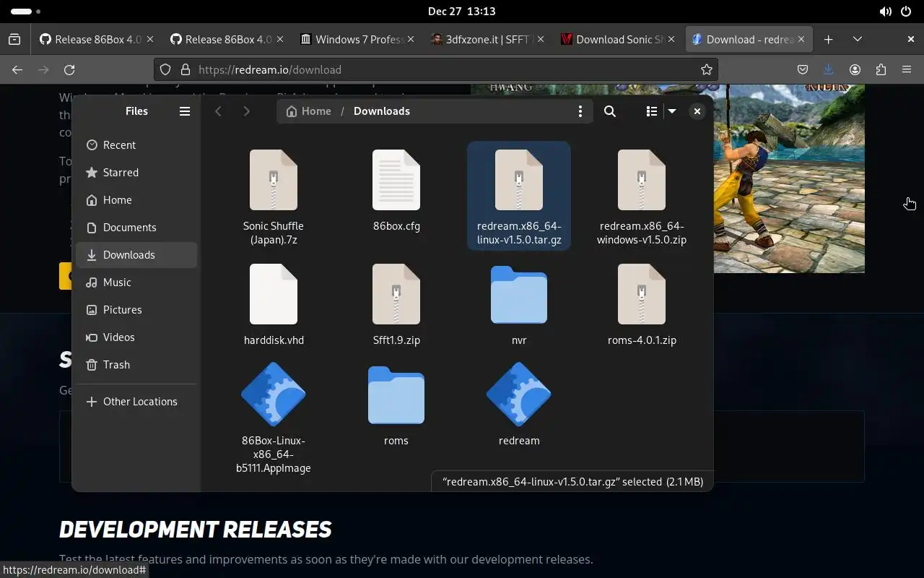Open the Files hamburger main menu
This screenshot has width=924, height=578.
185,111
